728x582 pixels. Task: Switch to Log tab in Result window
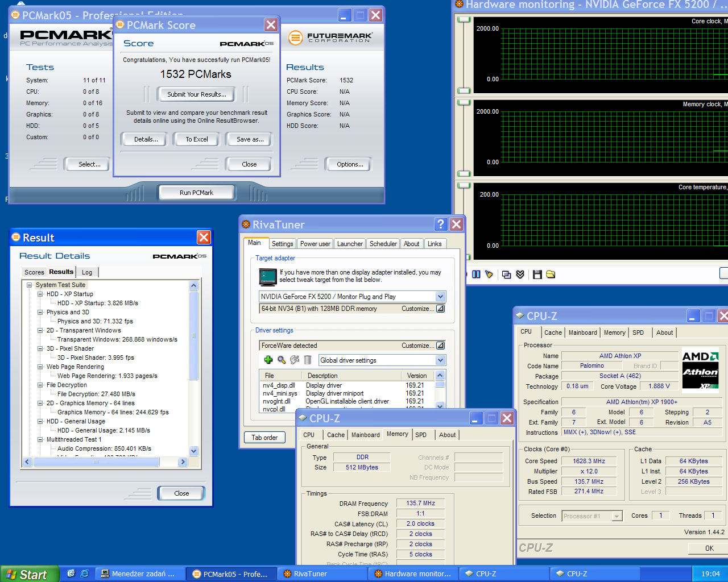(87, 272)
